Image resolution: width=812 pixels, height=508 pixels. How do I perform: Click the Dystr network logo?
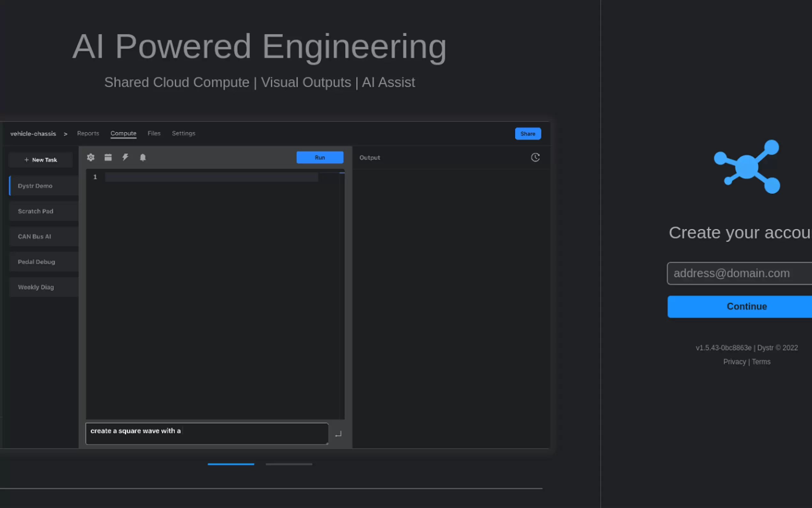coord(747,167)
